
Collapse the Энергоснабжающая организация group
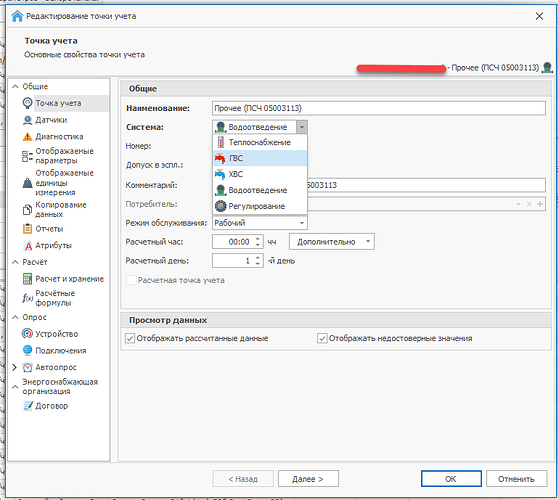(15, 386)
